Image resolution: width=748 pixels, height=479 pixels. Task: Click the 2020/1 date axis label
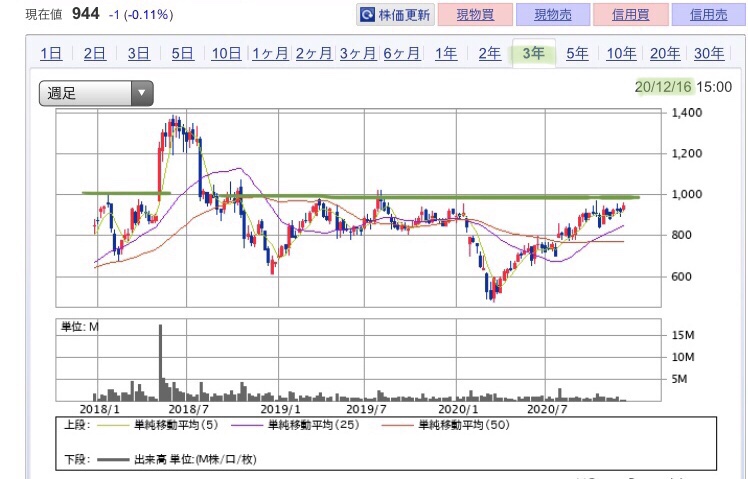pos(458,409)
